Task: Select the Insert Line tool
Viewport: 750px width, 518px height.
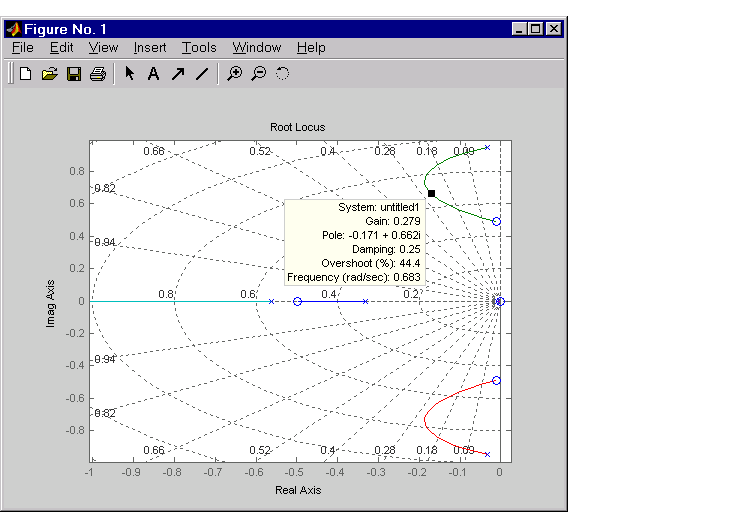Action: (x=201, y=74)
